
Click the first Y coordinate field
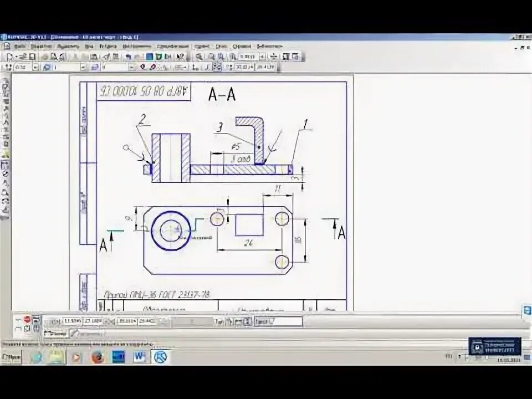(x=93, y=321)
